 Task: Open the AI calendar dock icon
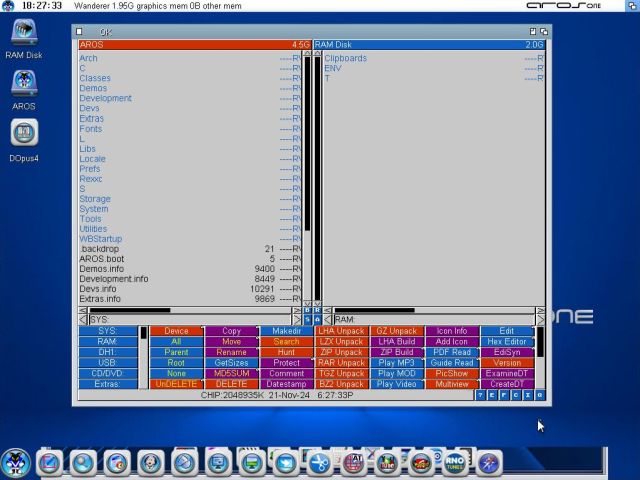click(353, 463)
